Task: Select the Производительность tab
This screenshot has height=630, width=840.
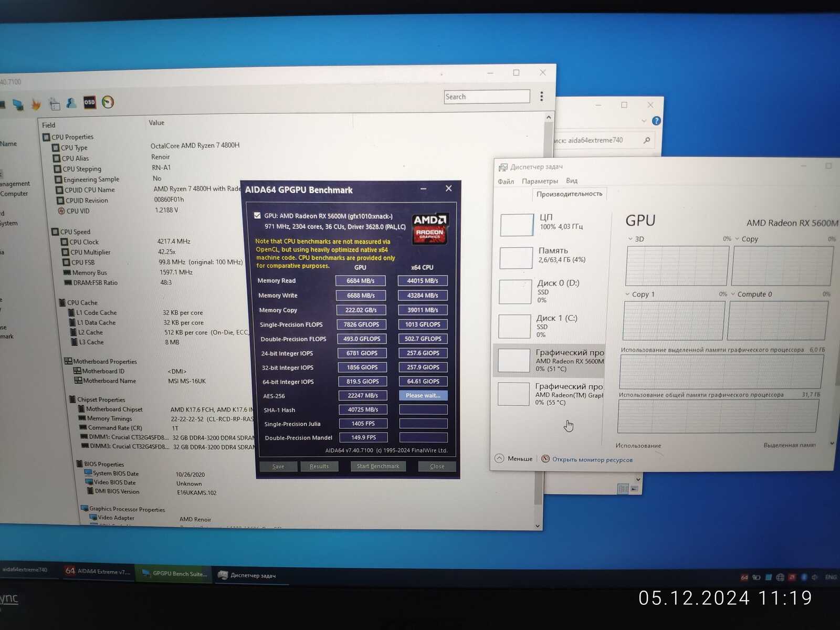Action: coord(569,194)
